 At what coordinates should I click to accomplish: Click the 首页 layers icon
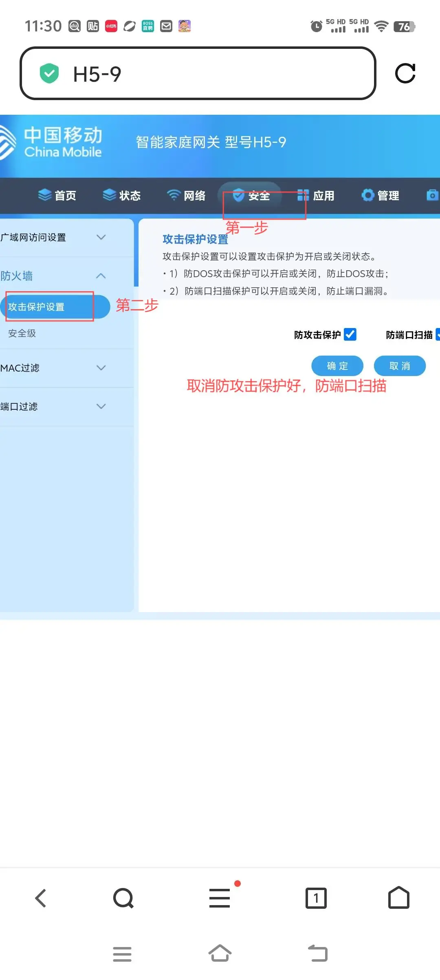(x=45, y=195)
